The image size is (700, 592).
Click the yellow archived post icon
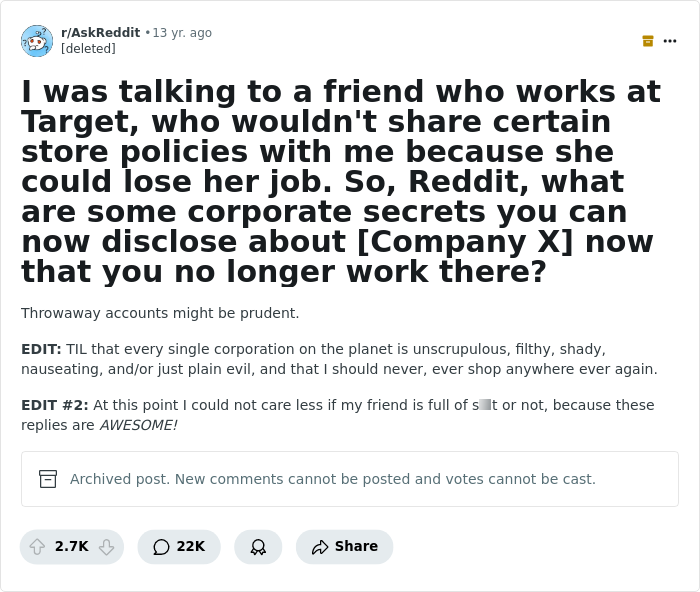(648, 41)
